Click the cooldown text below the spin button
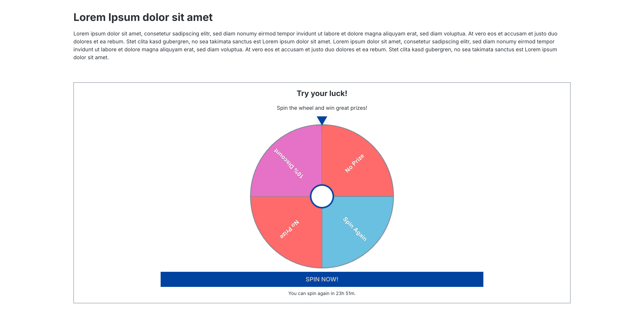The width and height of the screenshot is (644, 318). coord(322,293)
